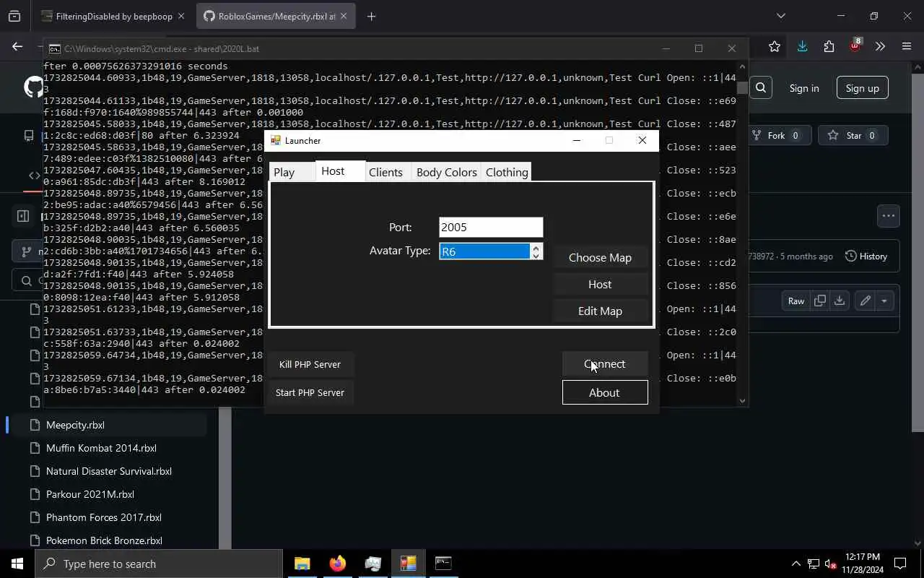The image size is (924, 578).
Task: Select the Host tab in Launcher
Action: [x=340, y=171]
